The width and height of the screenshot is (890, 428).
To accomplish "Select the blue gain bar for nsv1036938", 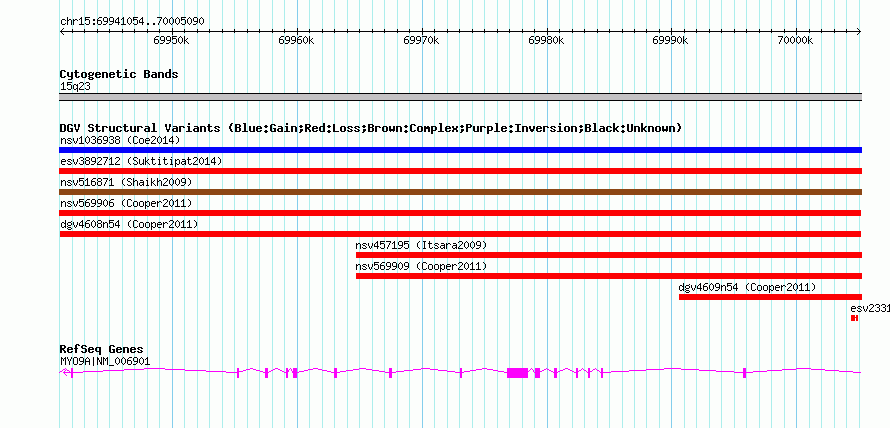I will [460, 150].
